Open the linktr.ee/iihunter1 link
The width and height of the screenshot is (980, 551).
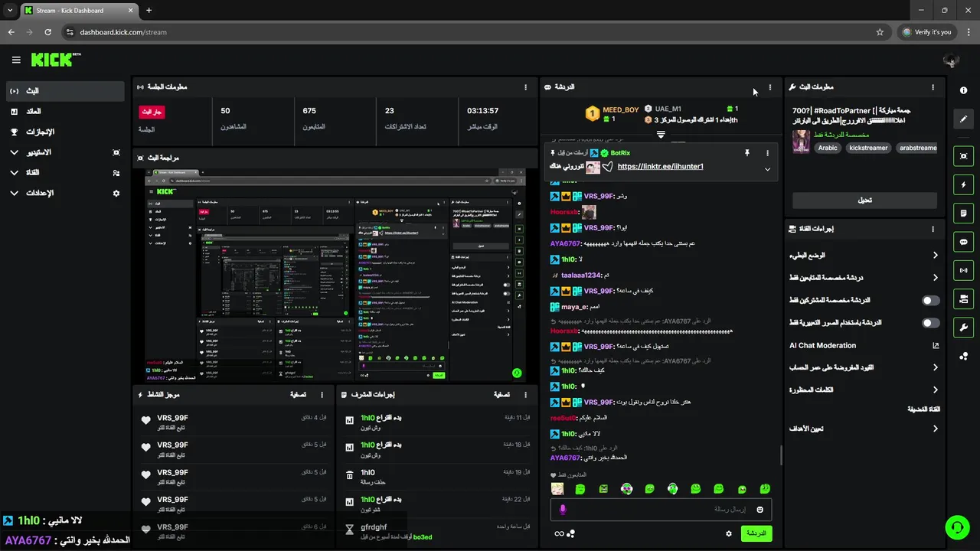(660, 167)
